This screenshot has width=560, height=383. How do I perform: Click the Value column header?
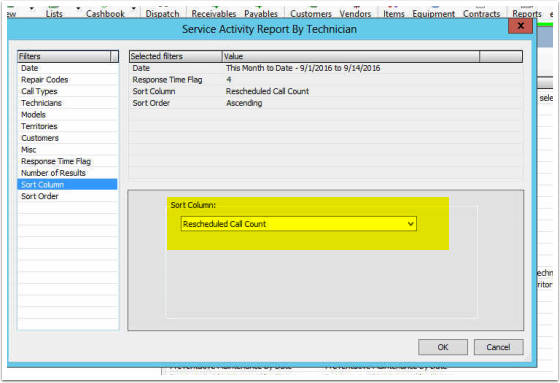(351, 56)
